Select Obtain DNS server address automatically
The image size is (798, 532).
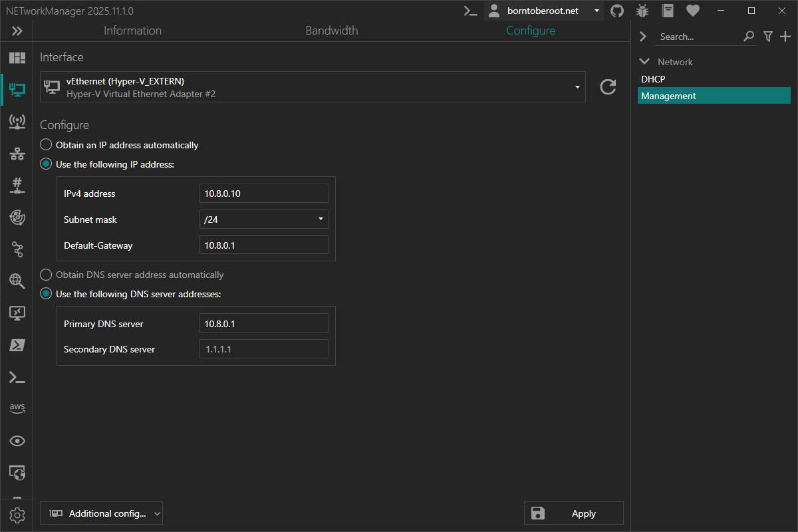[x=45, y=274]
